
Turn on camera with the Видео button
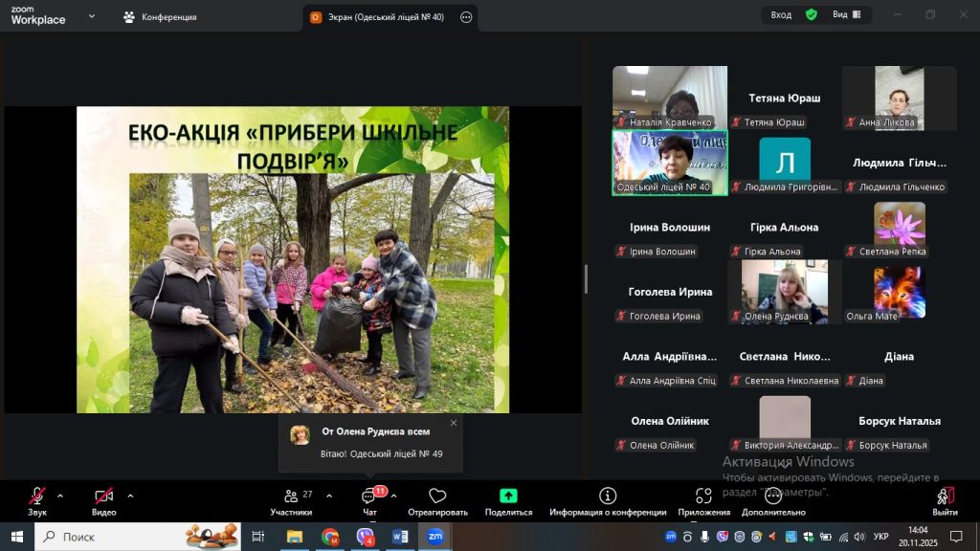point(103,497)
